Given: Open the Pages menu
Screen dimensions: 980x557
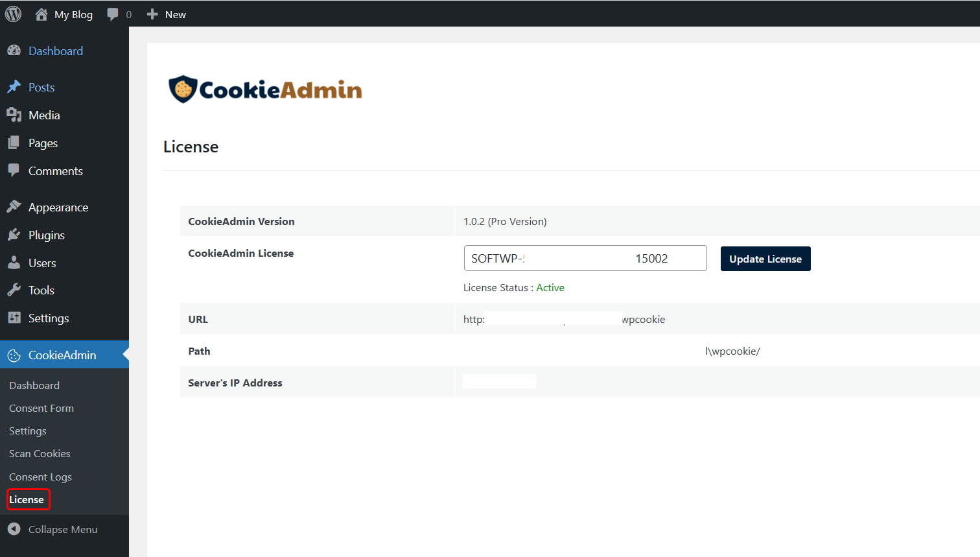Looking at the screenshot, I should point(43,143).
